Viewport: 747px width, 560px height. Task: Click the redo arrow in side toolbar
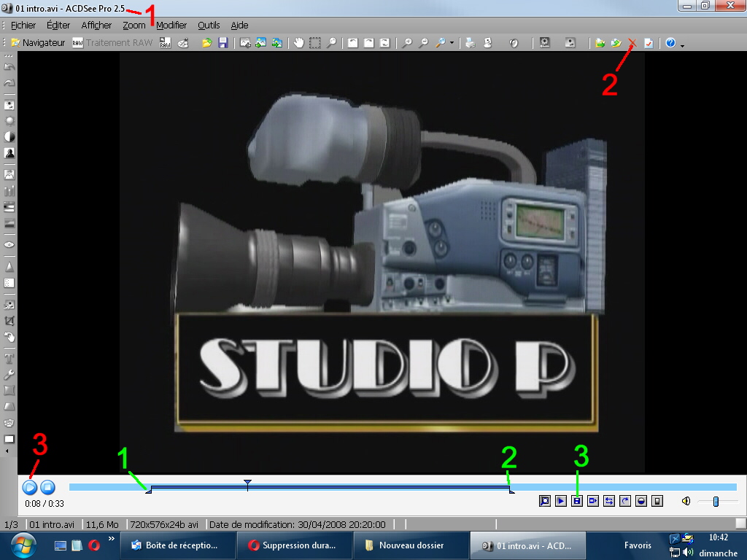click(9, 83)
